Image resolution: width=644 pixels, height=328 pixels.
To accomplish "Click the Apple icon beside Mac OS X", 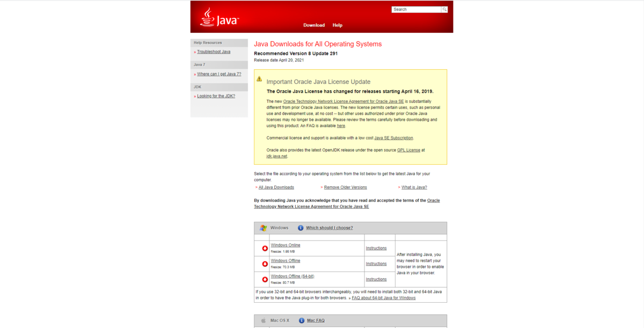I will pos(263,320).
